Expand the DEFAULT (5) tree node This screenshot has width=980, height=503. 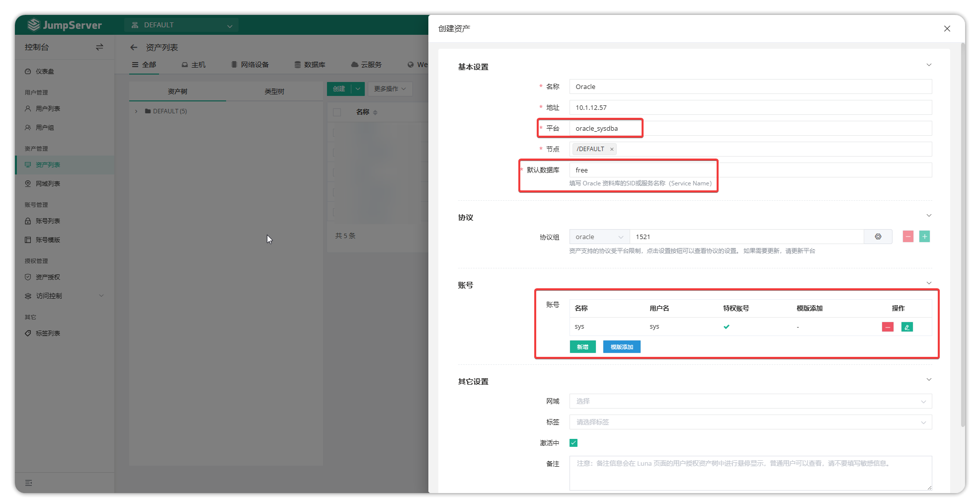tap(136, 111)
